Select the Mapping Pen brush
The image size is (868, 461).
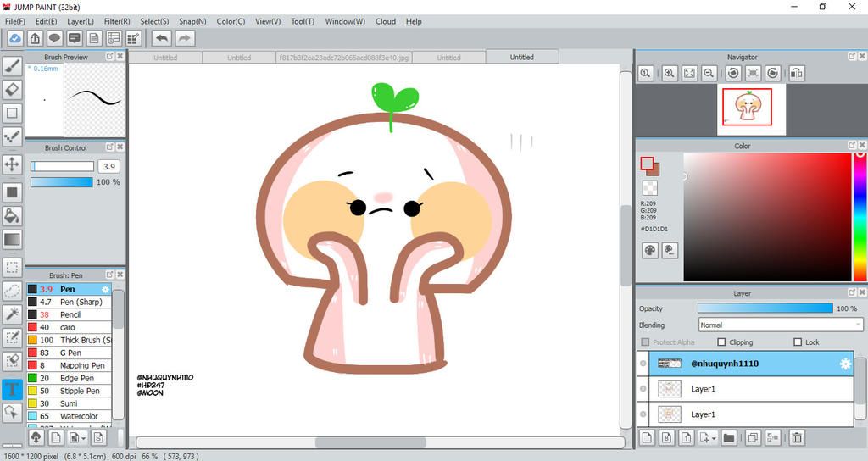click(70, 365)
